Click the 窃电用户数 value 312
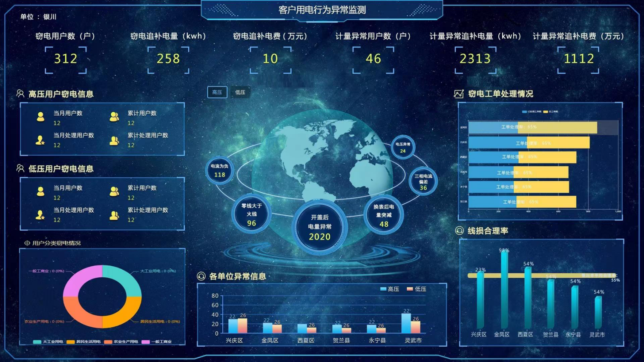The image size is (644, 362). [66, 59]
